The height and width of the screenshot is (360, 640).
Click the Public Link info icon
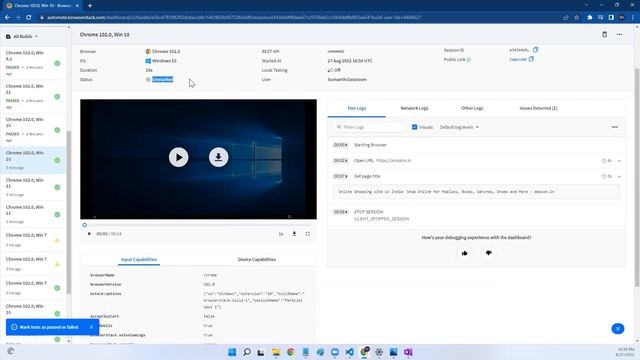coord(469,60)
